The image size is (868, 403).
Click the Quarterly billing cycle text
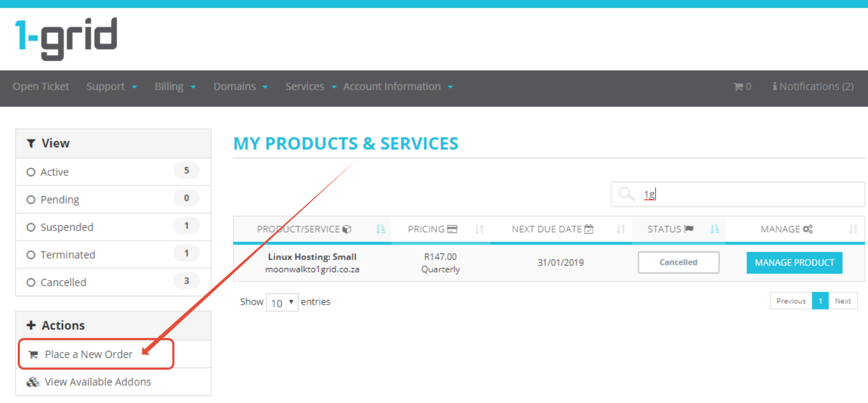click(x=441, y=269)
